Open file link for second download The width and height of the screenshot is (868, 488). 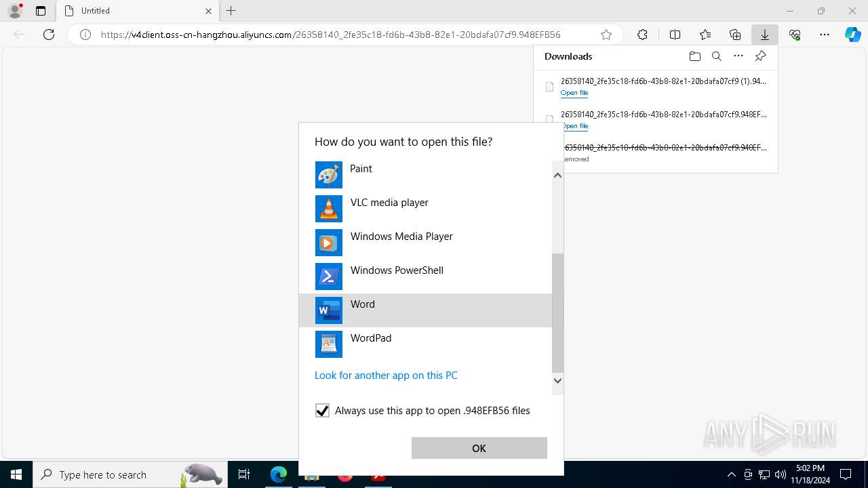(x=574, y=126)
